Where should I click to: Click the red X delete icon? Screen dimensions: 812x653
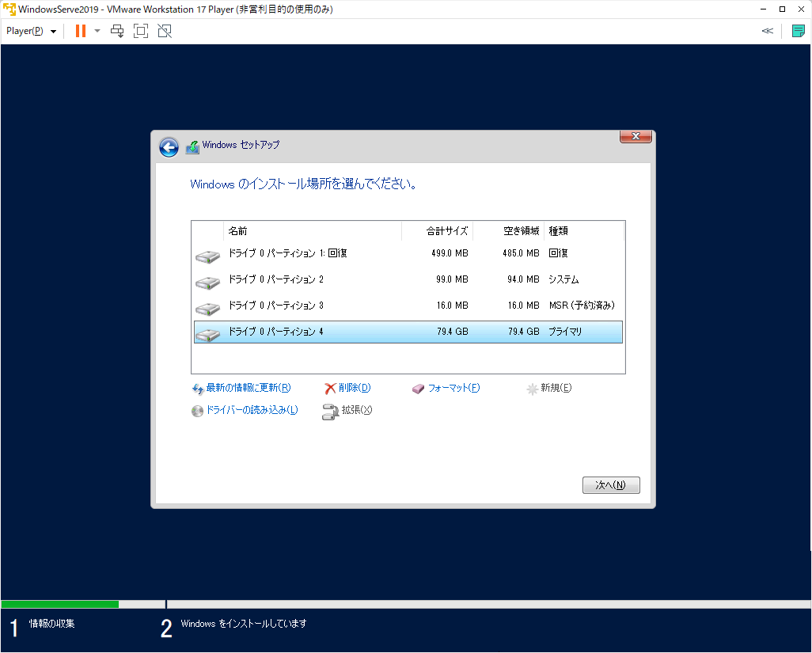tap(330, 389)
